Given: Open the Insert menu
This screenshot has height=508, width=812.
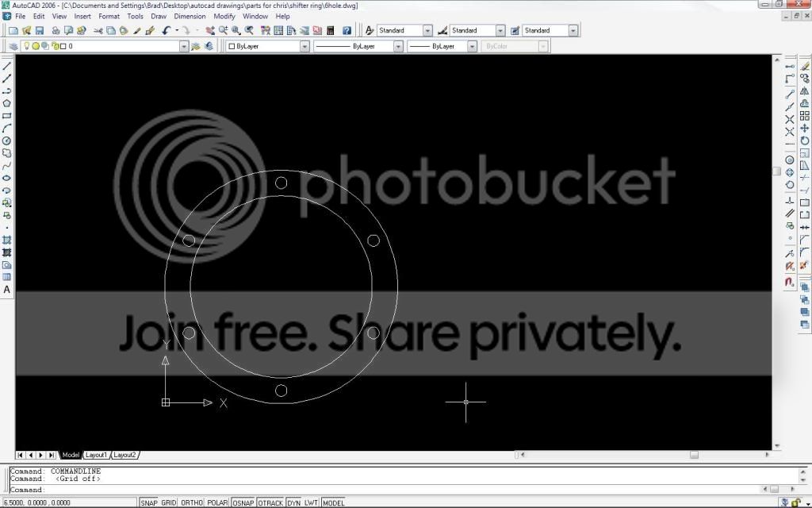Looking at the screenshot, I should [x=82, y=16].
